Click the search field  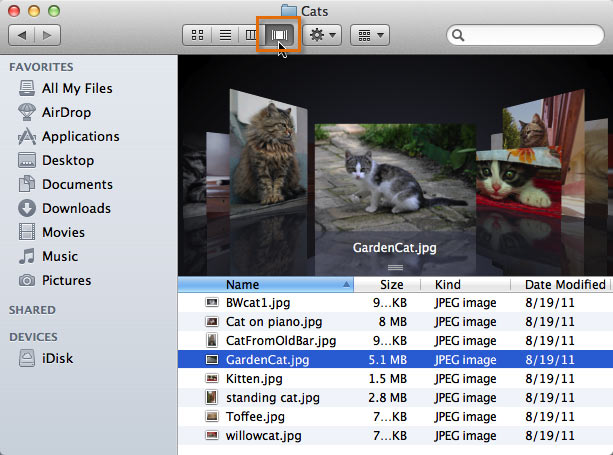coord(529,35)
